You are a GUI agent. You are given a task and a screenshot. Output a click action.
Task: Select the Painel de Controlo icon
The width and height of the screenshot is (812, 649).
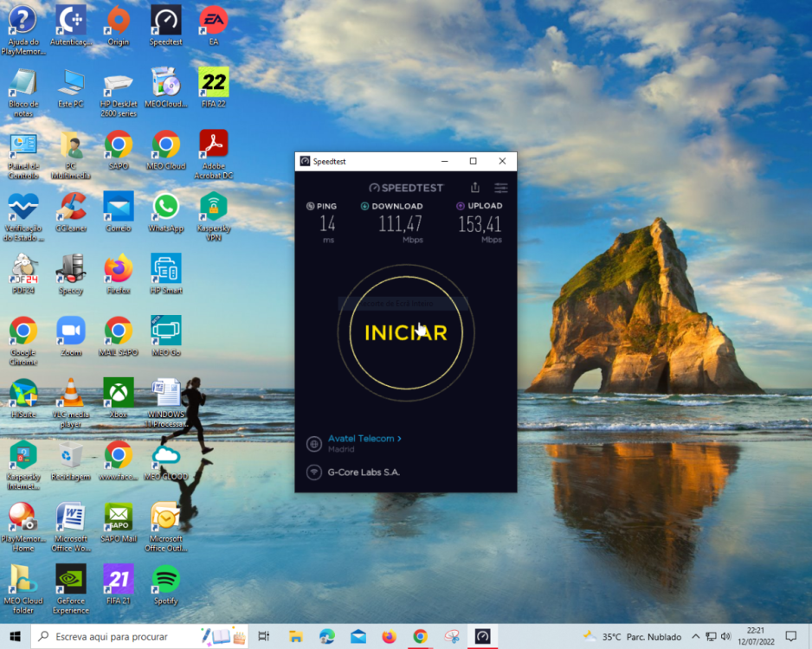pyautogui.click(x=23, y=157)
